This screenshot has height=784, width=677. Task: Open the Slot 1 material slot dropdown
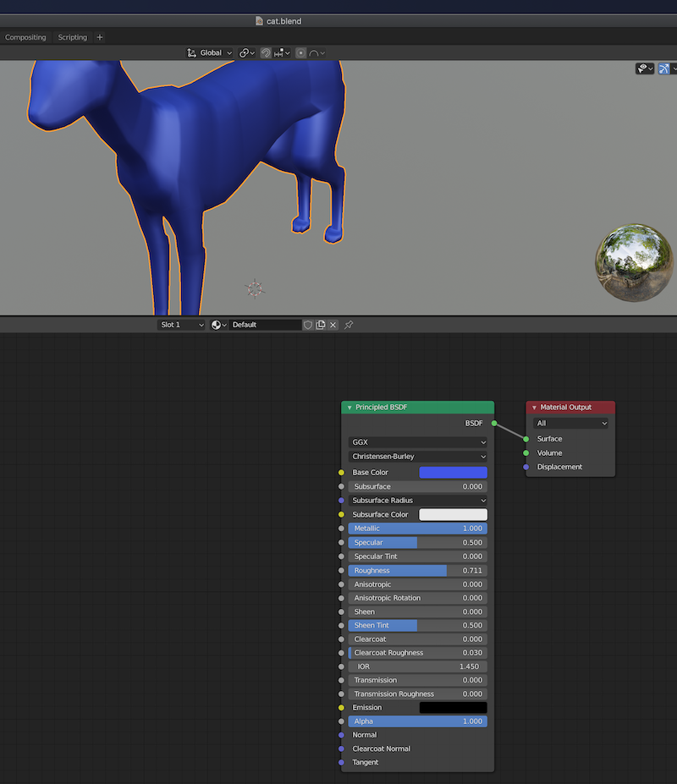(x=182, y=325)
